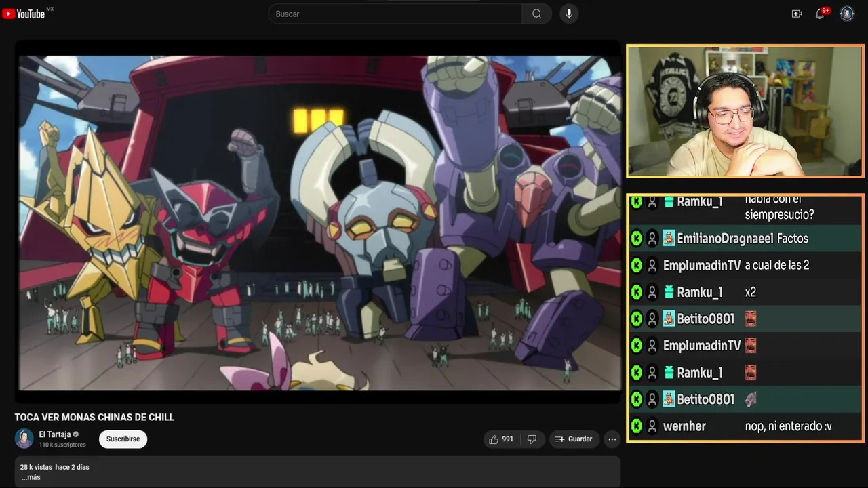
Task: Click the '28 k vistas' view count
Action: click(x=36, y=467)
